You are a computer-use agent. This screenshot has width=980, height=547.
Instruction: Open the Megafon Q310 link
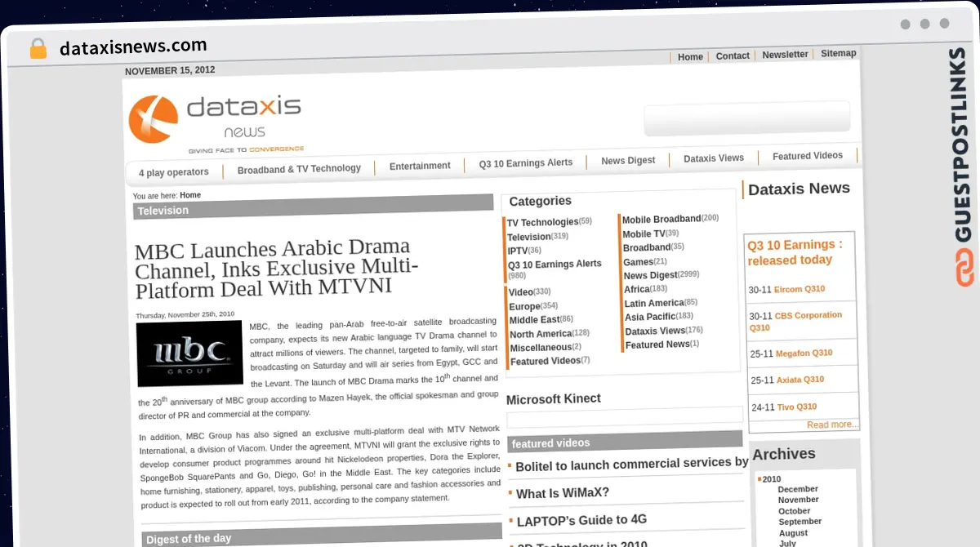pyautogui.click(x=804, y=353)
